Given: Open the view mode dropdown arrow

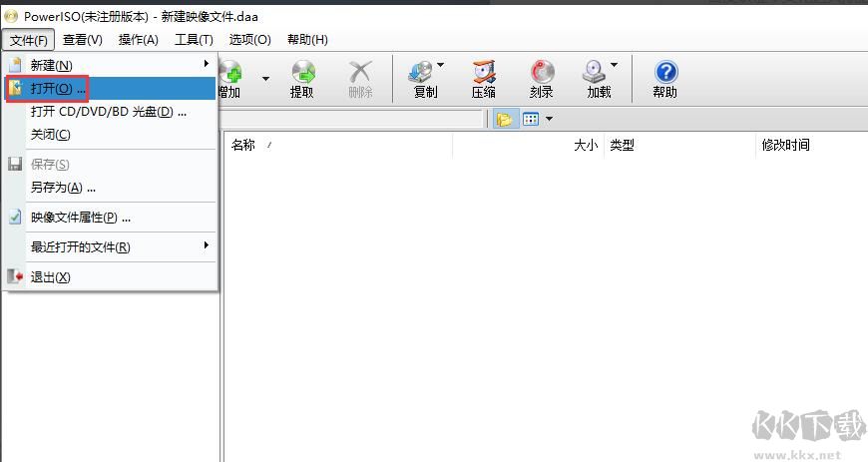Looking at the screenshot, I should (549, 119).
